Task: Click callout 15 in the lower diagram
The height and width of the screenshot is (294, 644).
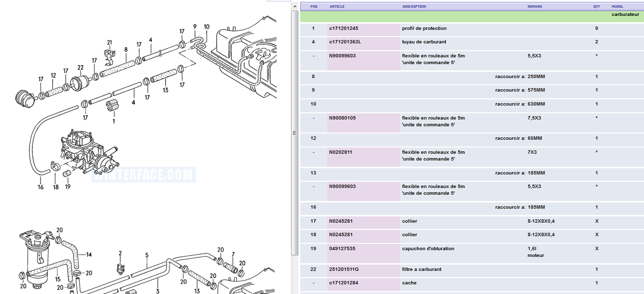Action: coord(57,279)
